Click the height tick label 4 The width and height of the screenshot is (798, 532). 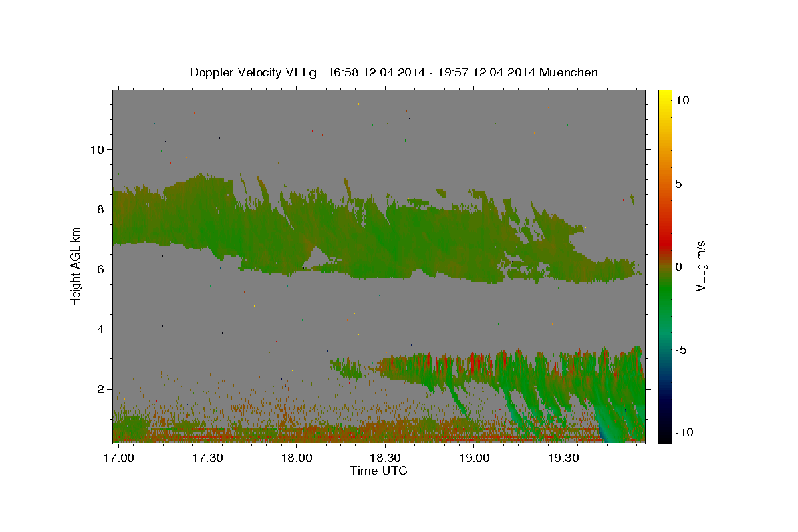[99, 329]
